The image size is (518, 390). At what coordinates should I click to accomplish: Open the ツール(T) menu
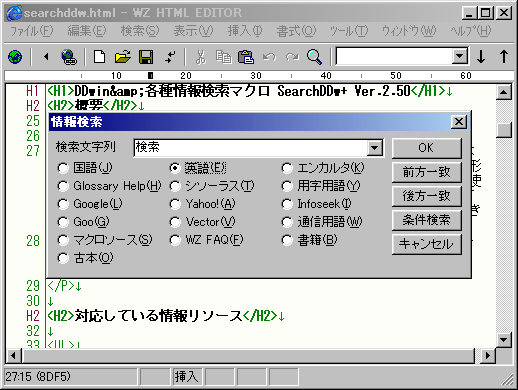coord(349,31)
